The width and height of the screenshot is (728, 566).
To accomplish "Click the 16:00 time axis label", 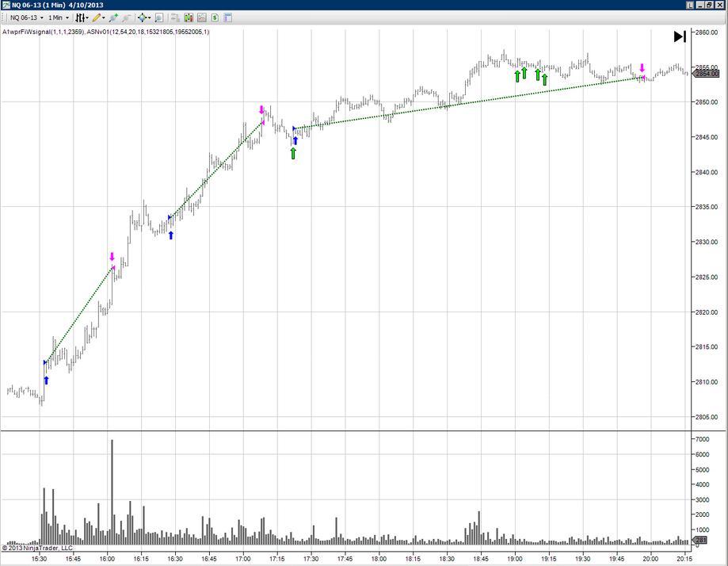I will (107, 559).
